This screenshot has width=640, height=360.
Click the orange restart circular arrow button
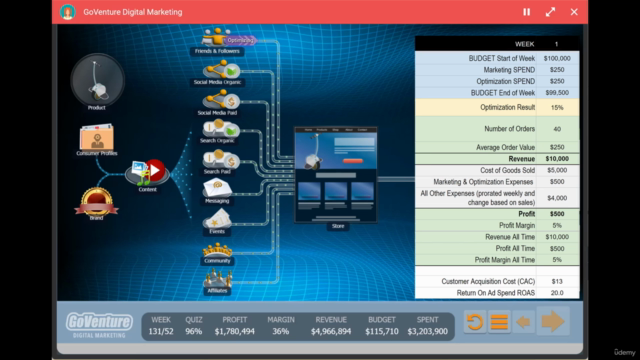click(x=474, y=322)
